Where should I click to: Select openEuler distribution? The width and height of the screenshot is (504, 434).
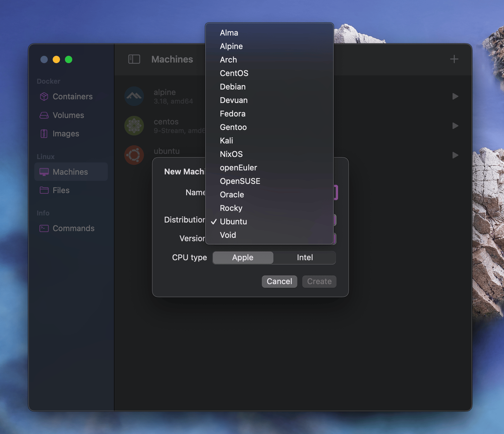[269, 168]
